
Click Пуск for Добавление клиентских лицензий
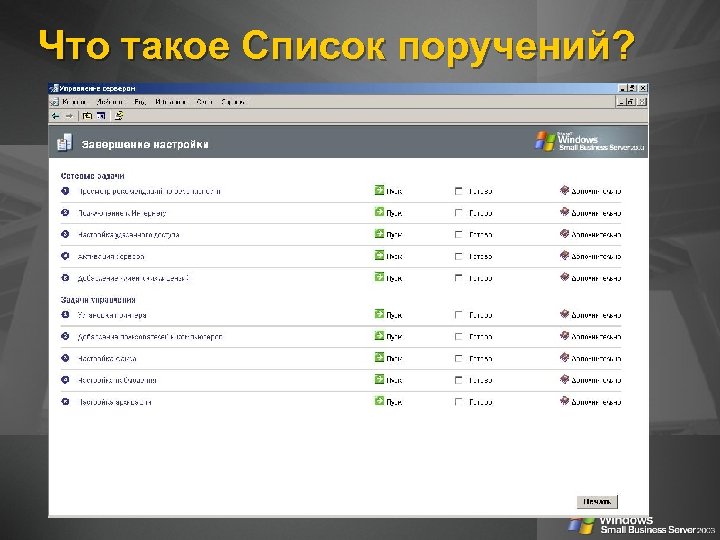pyautogui.click(x=388, y=277)
